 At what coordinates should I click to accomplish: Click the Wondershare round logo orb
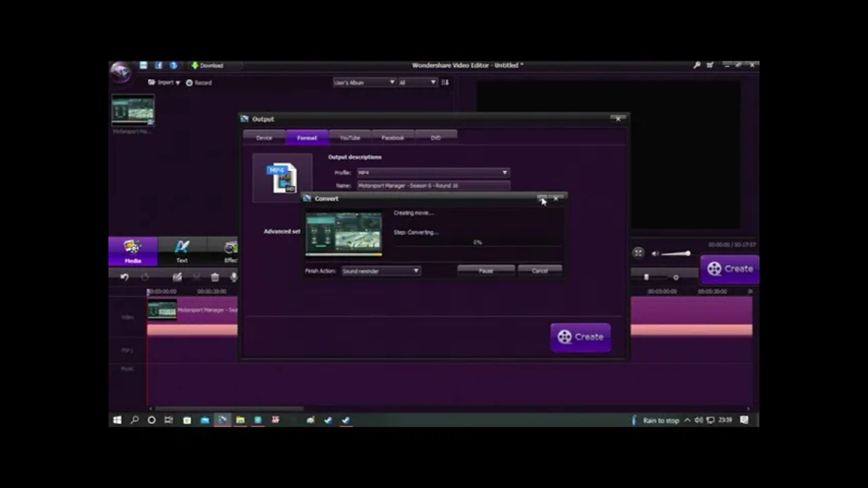point(120,72)
